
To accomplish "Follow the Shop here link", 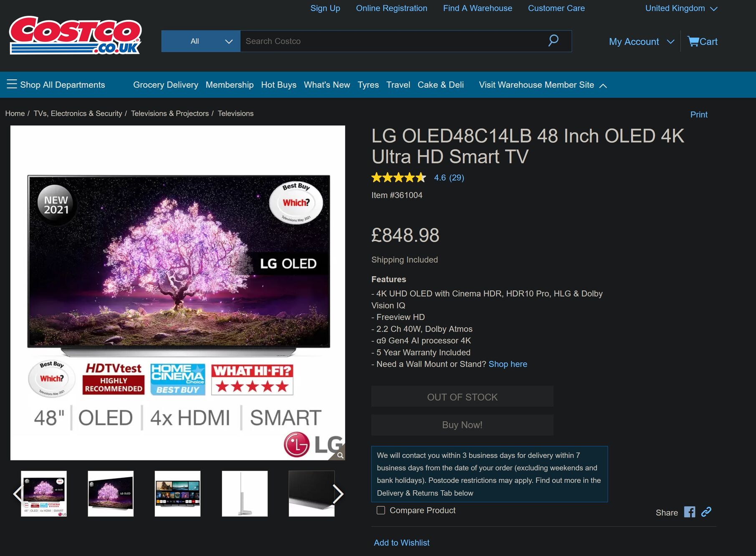I will point(508,364).
